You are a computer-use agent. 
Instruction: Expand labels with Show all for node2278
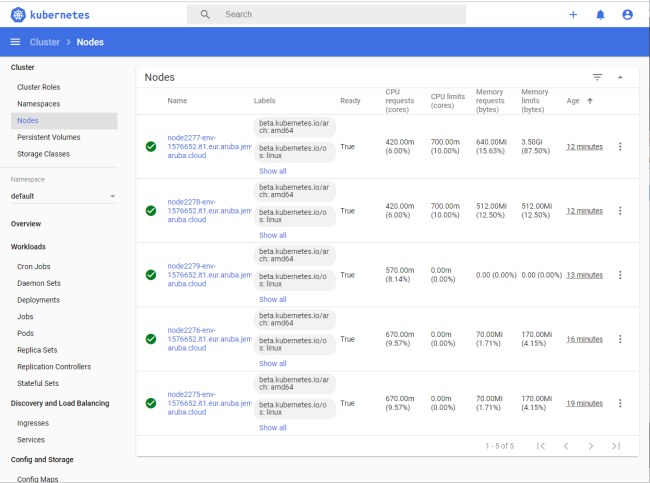[273, 235]
